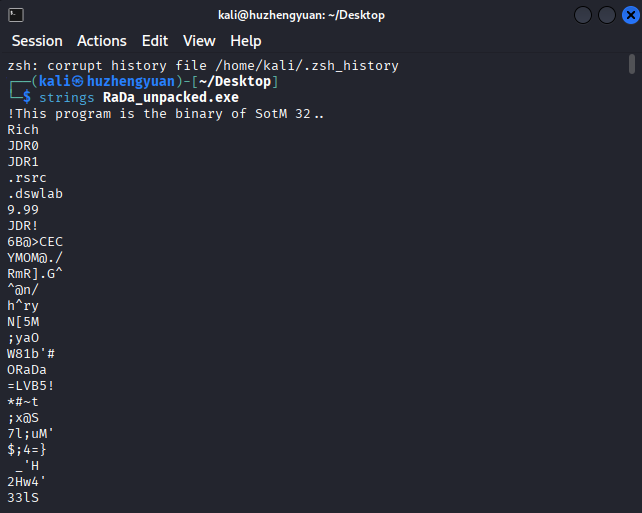Click the 6B@>CEC output line

(x=35, y=242)
